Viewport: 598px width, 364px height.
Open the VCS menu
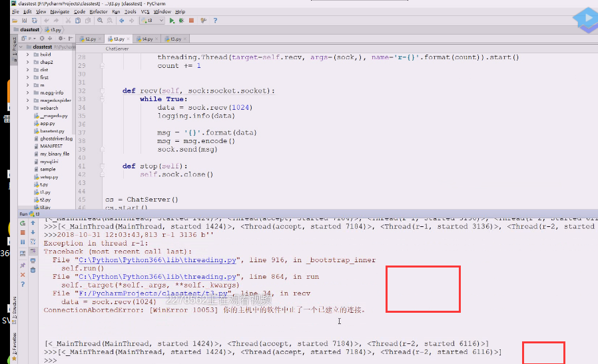click(x=145, y=12)
